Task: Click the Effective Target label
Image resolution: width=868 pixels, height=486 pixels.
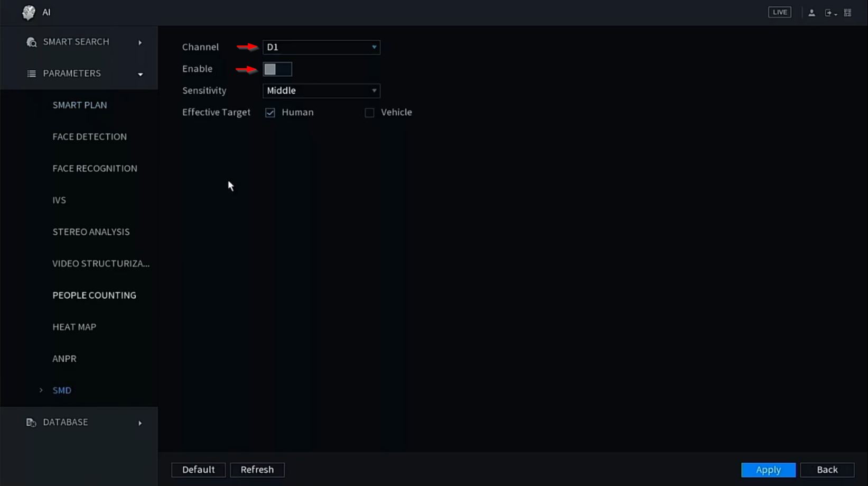Action: tap(216, 113)
